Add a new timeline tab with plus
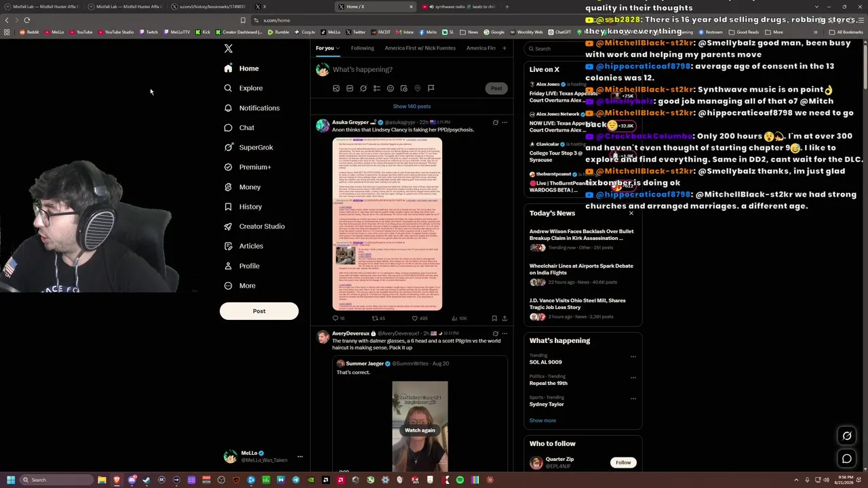This screenshot has height=488, width=868. click(x=504, y=48)
